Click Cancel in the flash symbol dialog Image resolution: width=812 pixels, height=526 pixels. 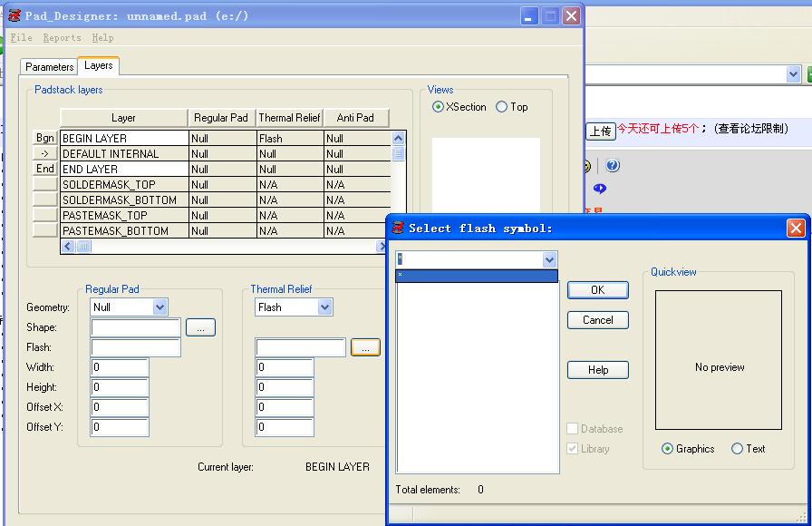coord(597,320)
